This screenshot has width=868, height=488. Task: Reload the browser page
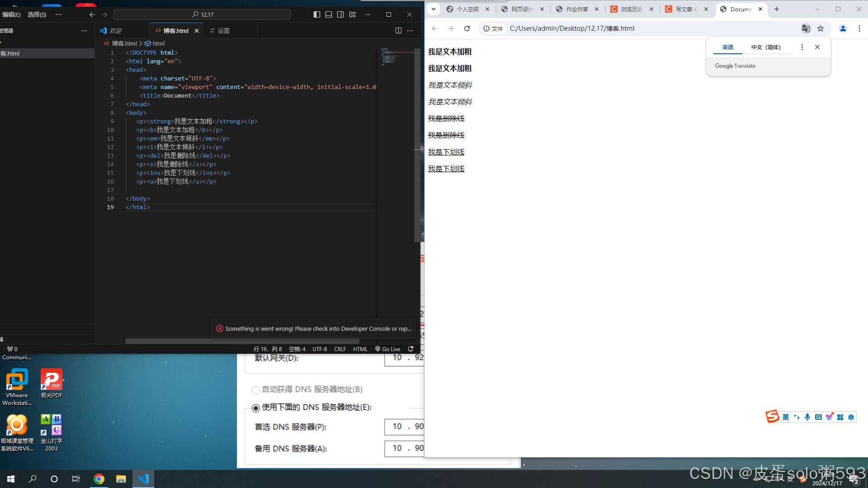467,28
